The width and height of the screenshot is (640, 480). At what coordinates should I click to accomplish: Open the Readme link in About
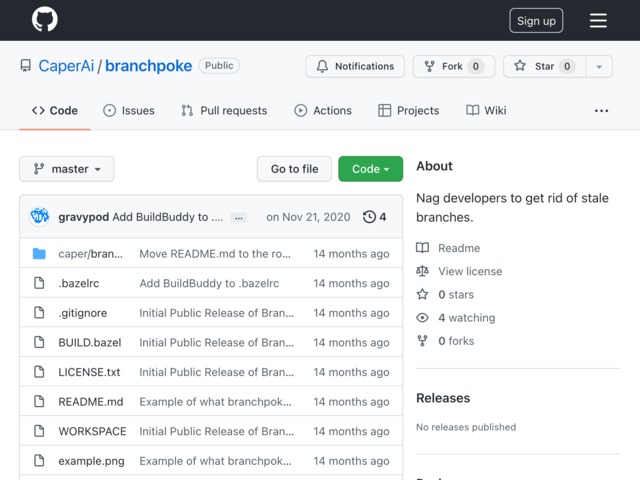tap(459, 248)
